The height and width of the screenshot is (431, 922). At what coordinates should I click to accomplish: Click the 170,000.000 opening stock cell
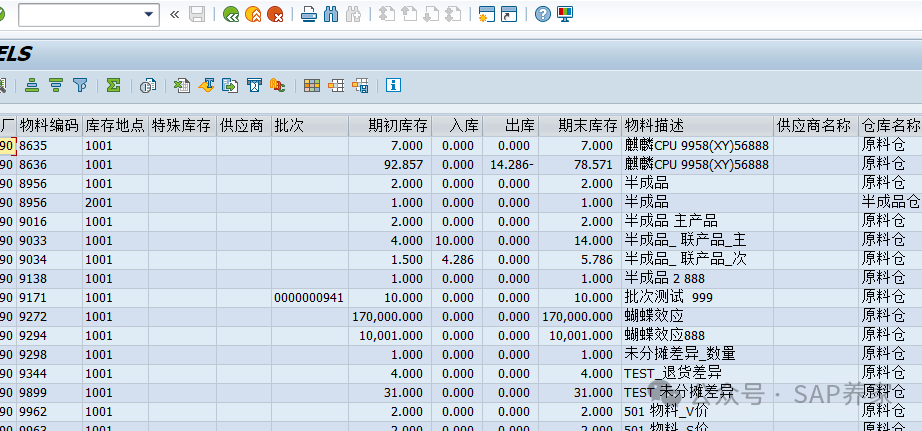[x=390, y=316]
